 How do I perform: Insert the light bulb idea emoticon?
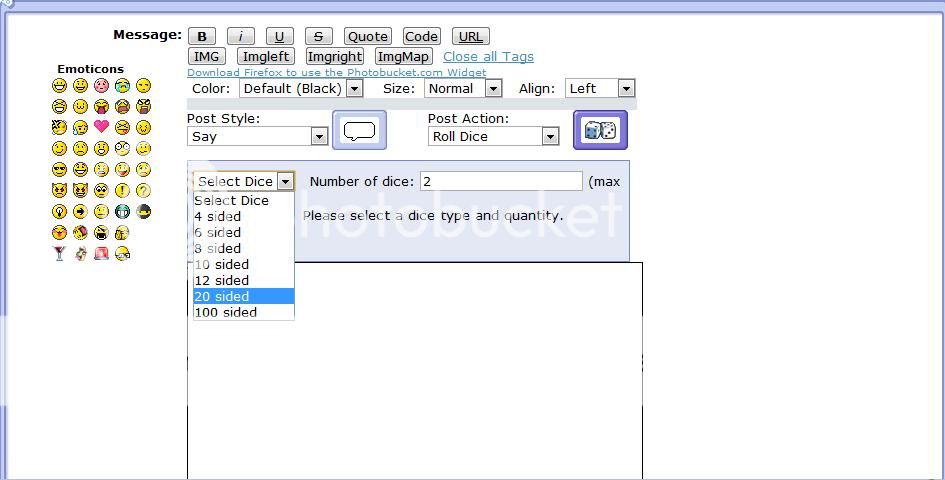click(x=59, y=212)
